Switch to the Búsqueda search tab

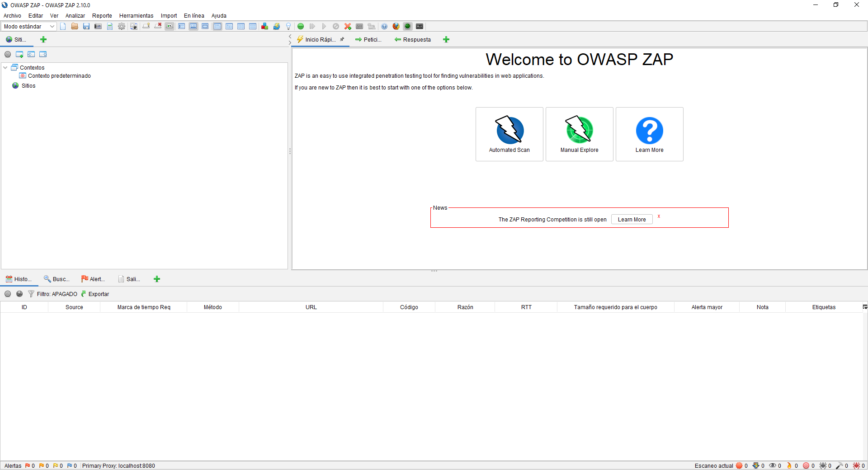pyautogui.click(x=57, y=279)
